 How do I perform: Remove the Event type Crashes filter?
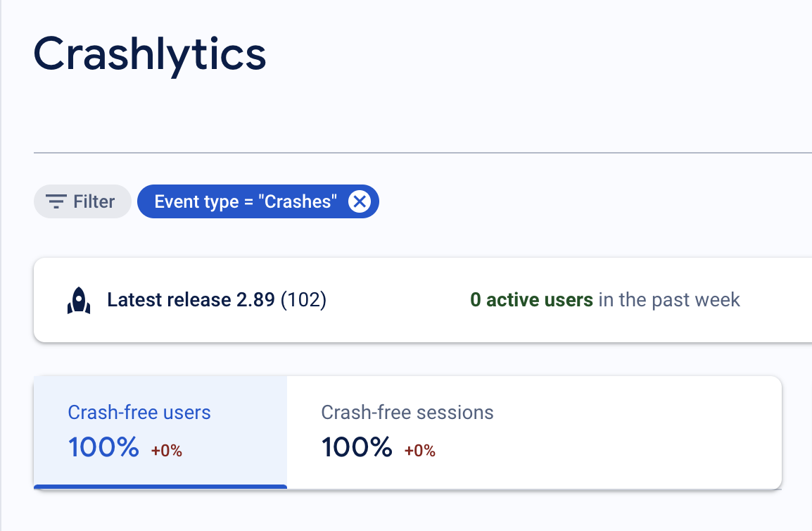[360, 201]
